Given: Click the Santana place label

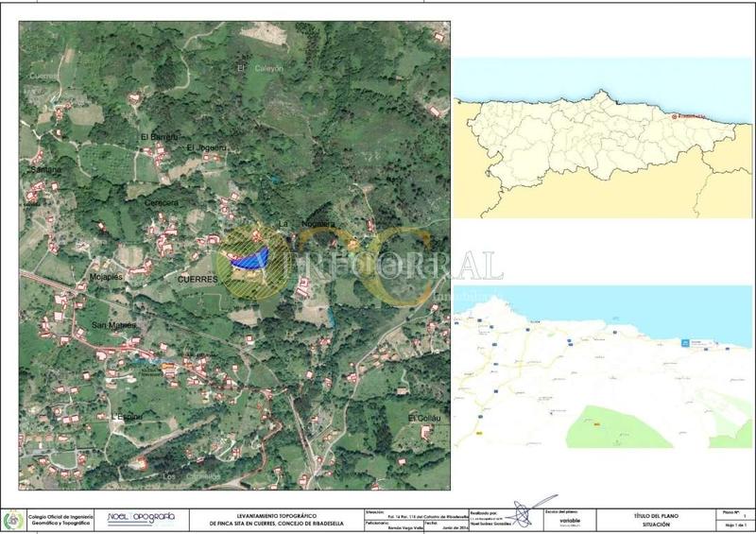Looking at the screenshot, I should click(x=43, y=168).
